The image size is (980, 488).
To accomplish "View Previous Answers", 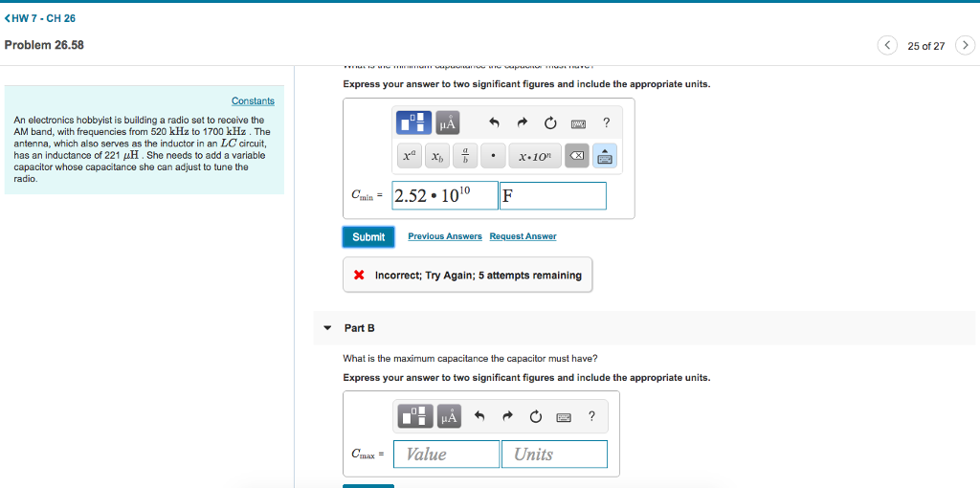I will coord(445,236).
